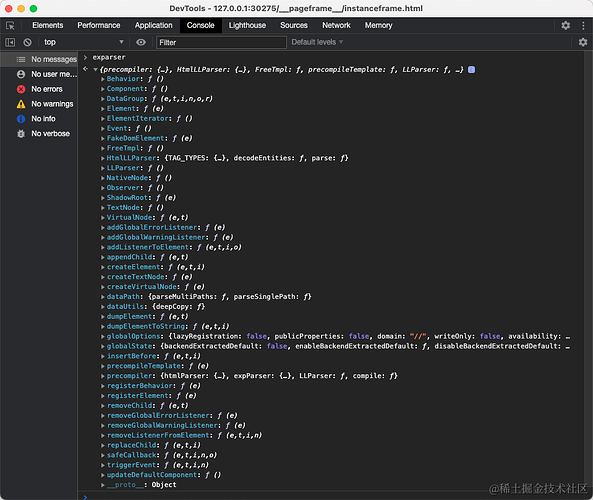Switch to the Lighthouse tab
Screen dimensions: 593x500
[x=247, y=25]
